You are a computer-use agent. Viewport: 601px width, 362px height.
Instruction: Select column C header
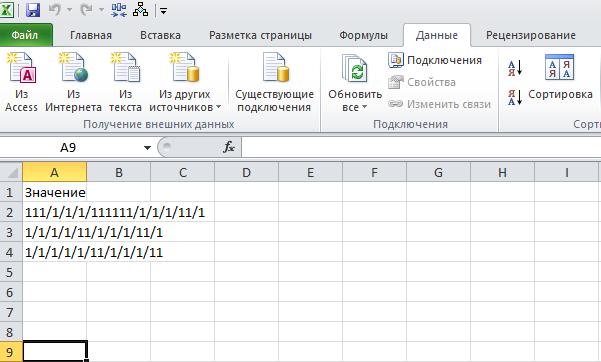183,172
